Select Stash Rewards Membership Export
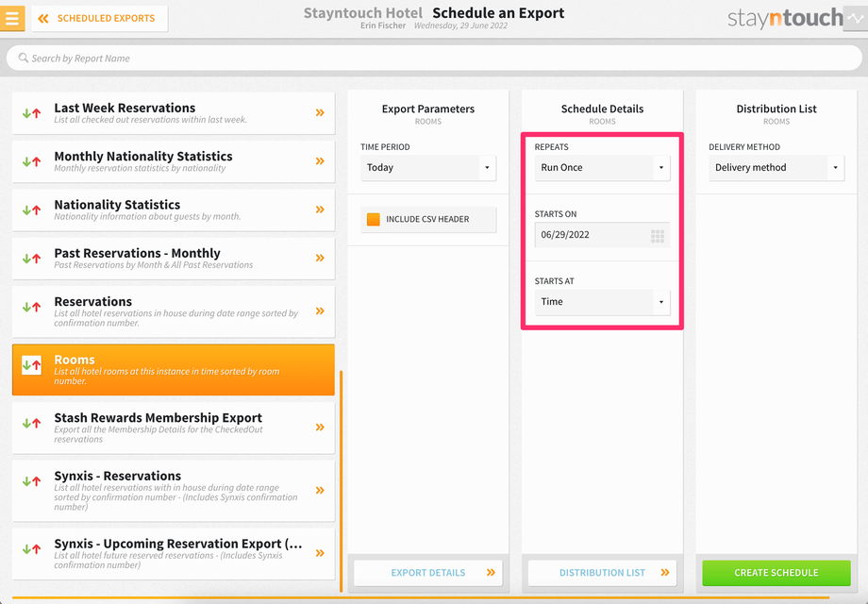The width and height of the screenshot is (868, 604). pos(174,428)
